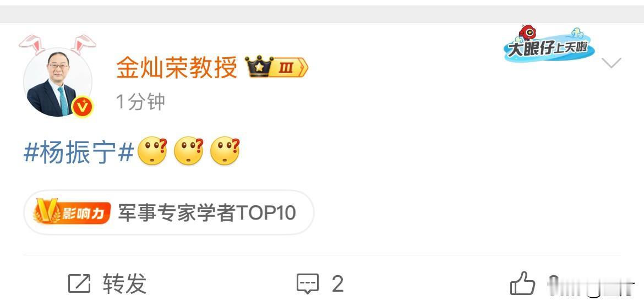Open the crown membership level III badge
This screenshot has height=306, width=644.
276,67
